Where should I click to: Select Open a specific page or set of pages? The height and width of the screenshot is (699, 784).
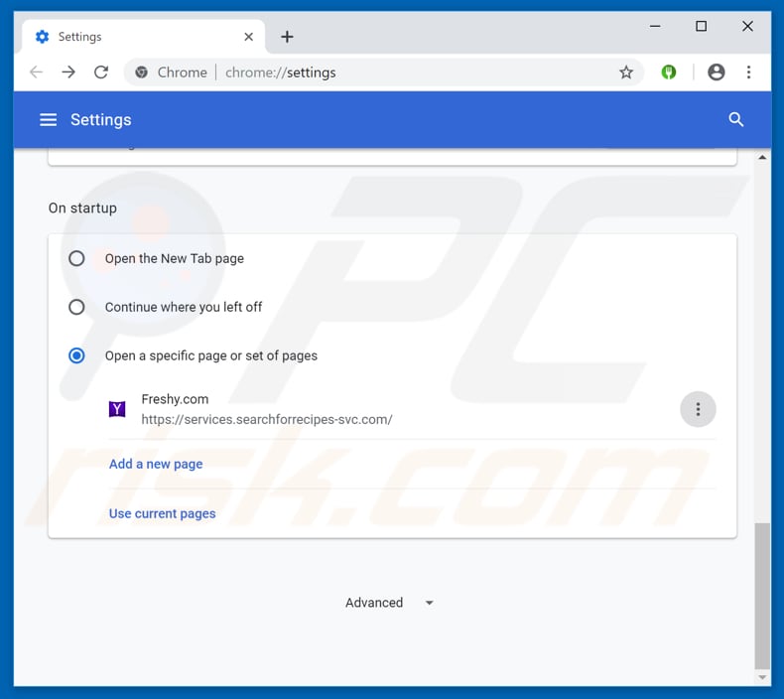[76, 355]
